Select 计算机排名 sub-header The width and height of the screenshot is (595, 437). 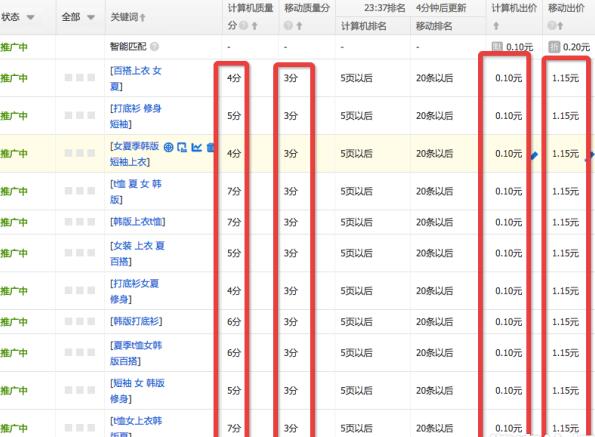[x=364, y=26]
